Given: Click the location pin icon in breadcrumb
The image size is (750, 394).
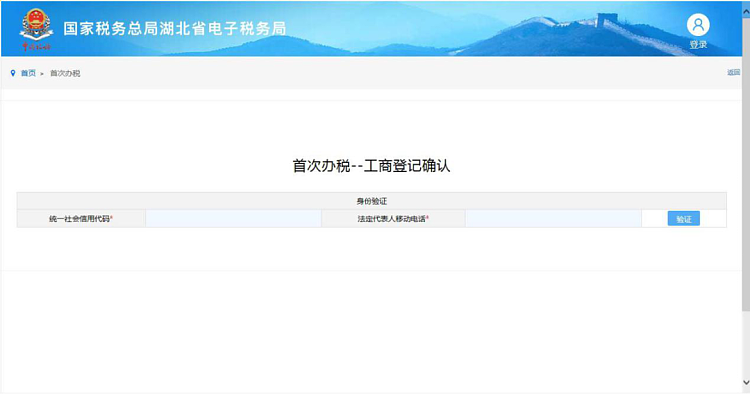Looking at the screenshot, I should [13, 73].
